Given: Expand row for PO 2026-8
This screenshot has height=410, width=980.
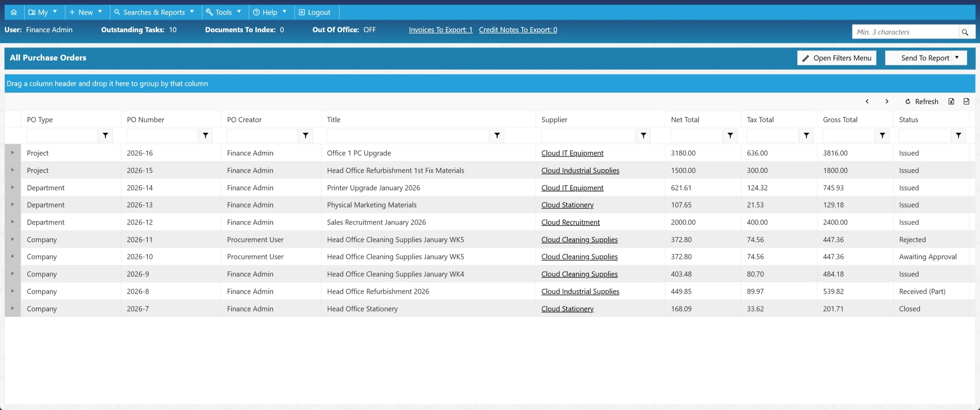Looking at the screenshot, I should click(13, 291).
